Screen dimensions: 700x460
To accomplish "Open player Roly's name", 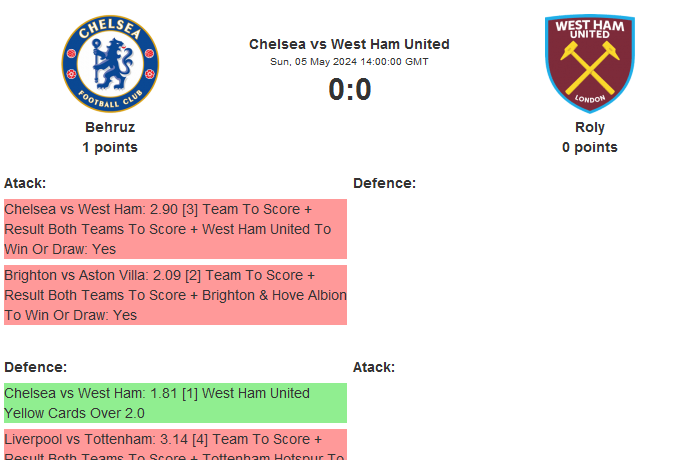I will pyautogui.click(x=589, y=127).
